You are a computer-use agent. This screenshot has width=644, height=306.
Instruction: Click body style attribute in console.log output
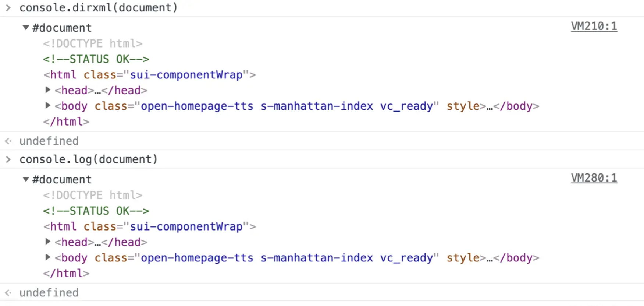click(x=463, y=258)
